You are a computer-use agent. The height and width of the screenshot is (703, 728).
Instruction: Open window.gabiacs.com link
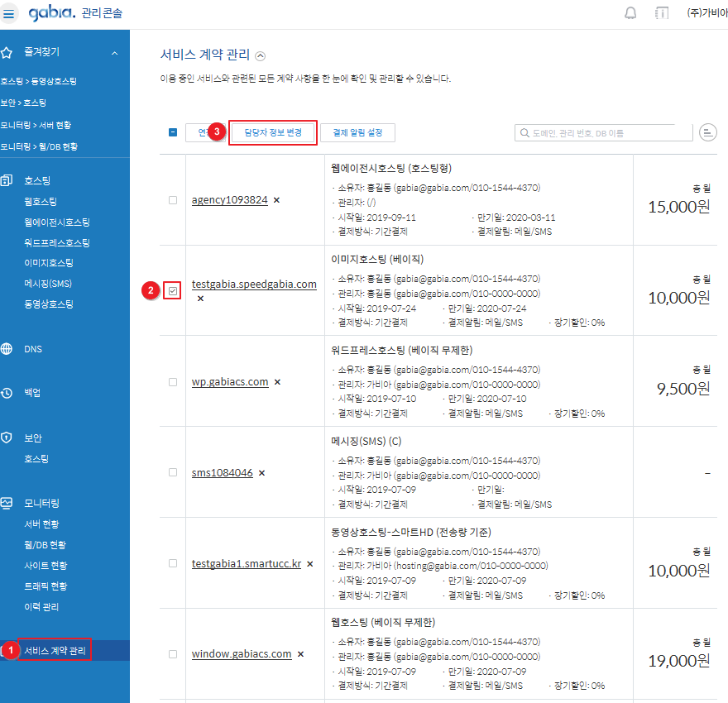coord(242,654)
